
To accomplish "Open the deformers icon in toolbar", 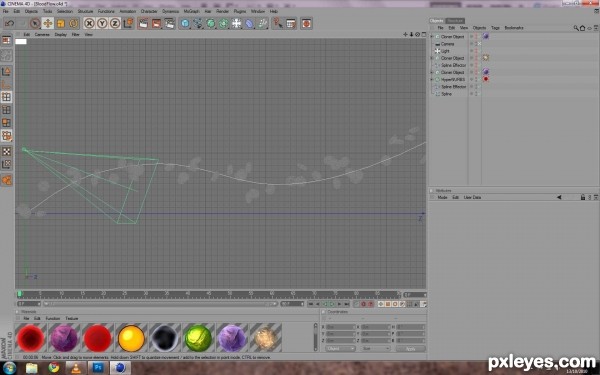I will [x=249, y=23].
